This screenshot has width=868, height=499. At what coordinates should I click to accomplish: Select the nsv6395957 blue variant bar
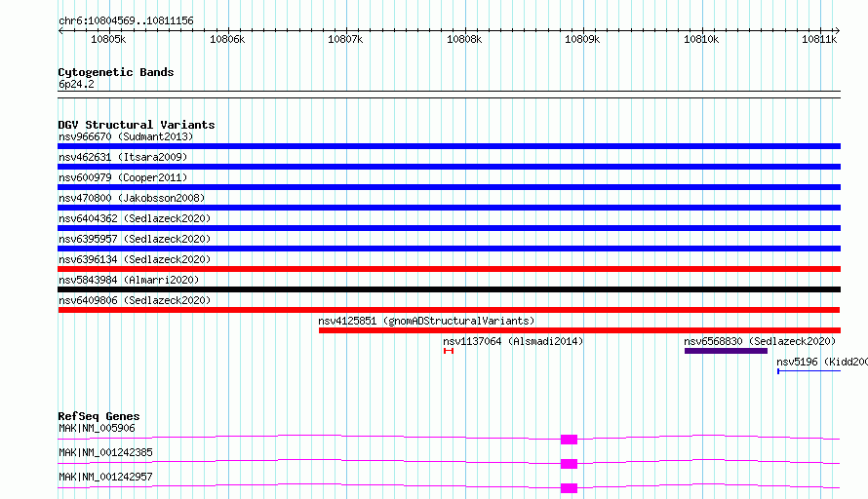(x=449, y=249)
